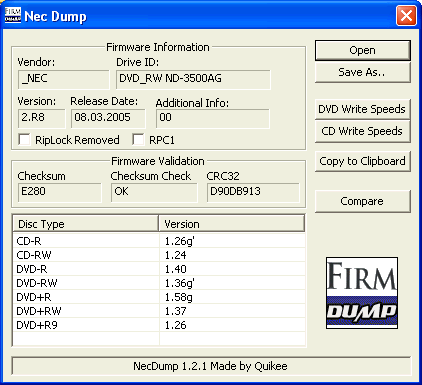Click version value 1.26g' for CD-R
The width and height of the screenshot is (422, 385).
point(180,241)
